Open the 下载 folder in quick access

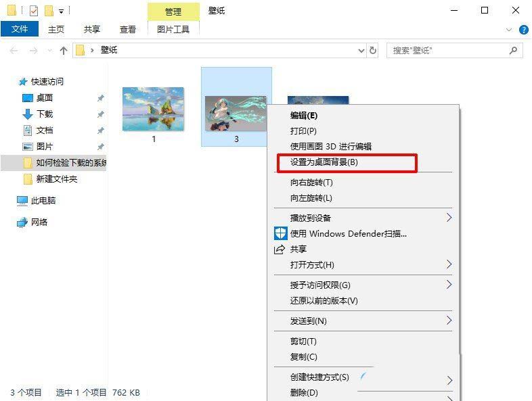[44, 114]
